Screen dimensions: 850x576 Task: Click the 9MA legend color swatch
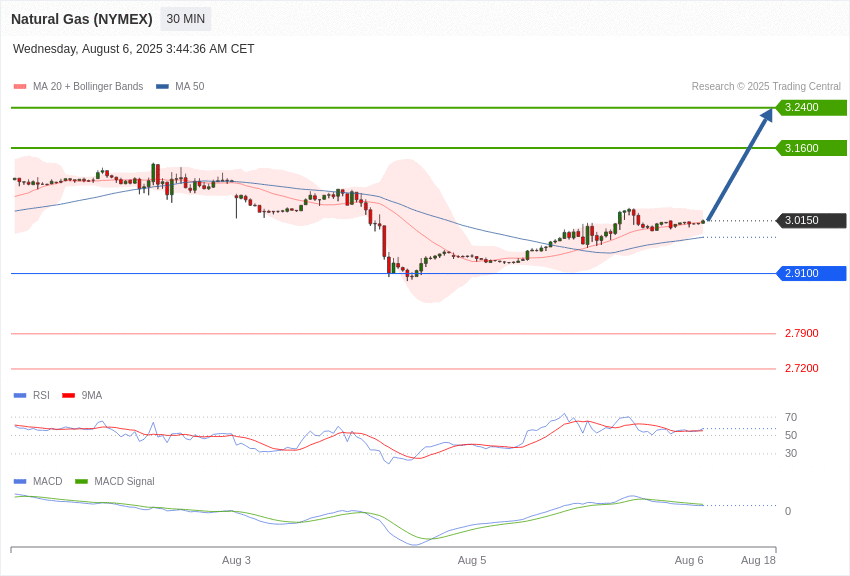point(69,396)
